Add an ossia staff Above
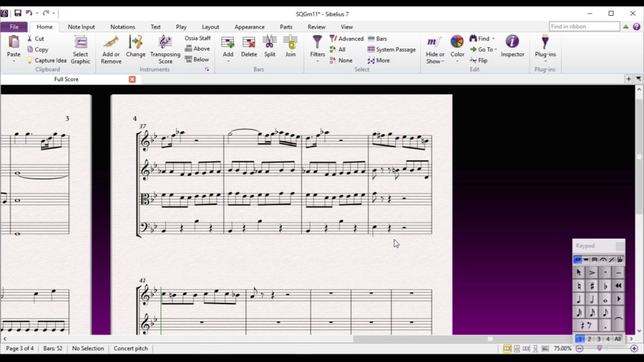This screenshot has height=362, width=644. pos(197,49)
